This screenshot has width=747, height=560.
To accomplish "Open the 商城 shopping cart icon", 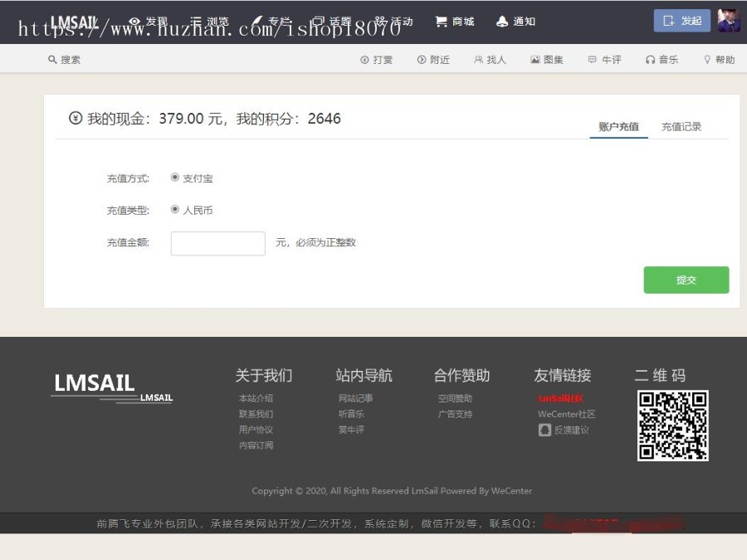I will (442, 22).
